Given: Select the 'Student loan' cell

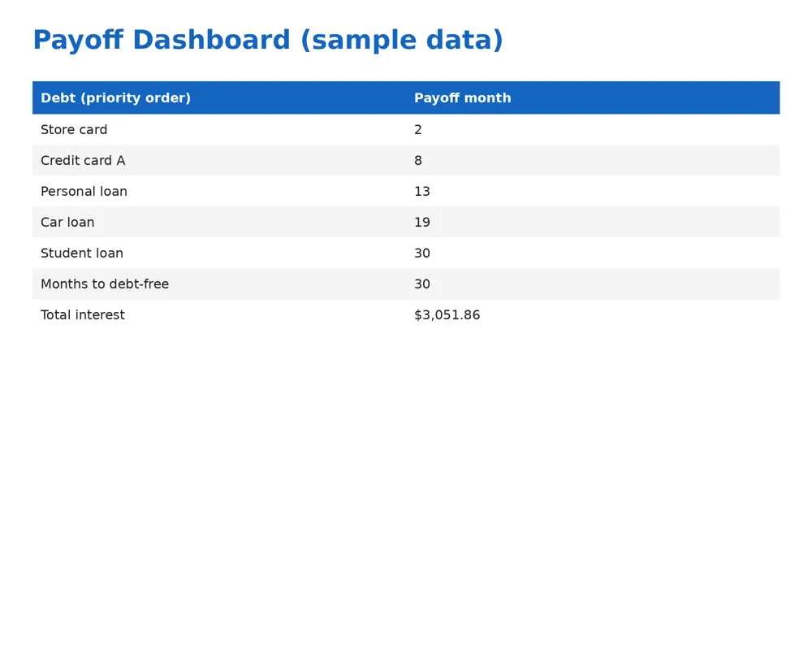Looking at the screenshot, I should 219,253.
